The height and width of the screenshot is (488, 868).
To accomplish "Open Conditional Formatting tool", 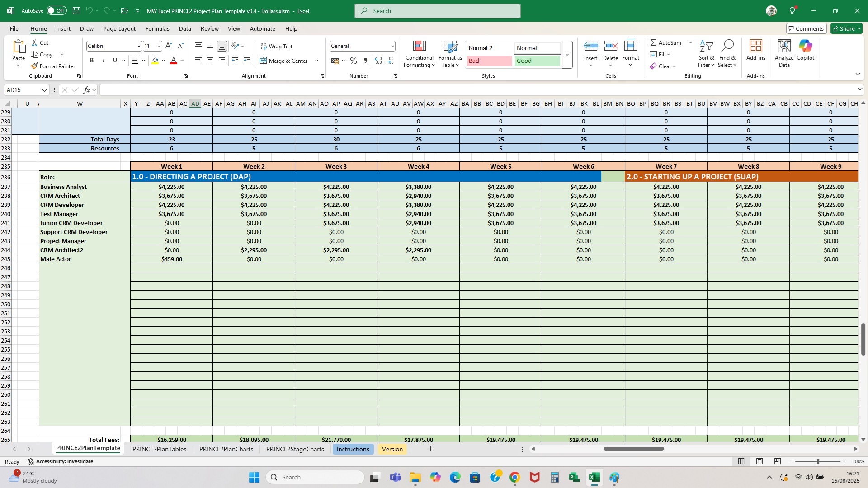I will point(419,54).
